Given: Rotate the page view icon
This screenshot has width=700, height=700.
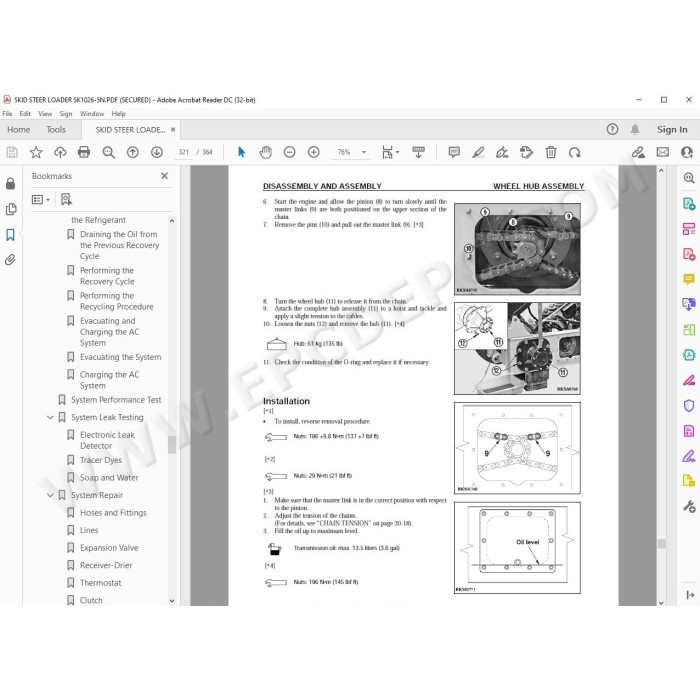Looking at the screenshot, I should 575,153.
